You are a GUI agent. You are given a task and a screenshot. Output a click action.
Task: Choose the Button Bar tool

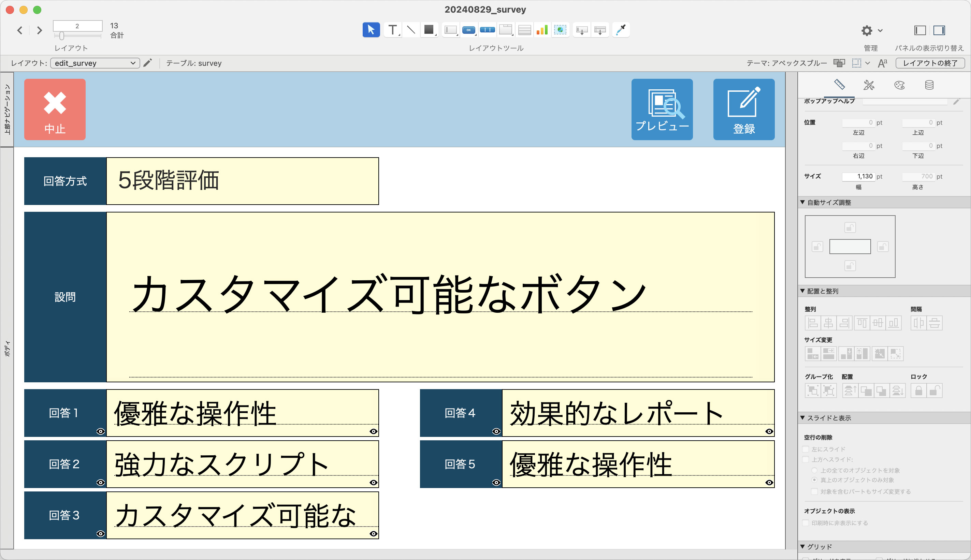click(488, 30)
